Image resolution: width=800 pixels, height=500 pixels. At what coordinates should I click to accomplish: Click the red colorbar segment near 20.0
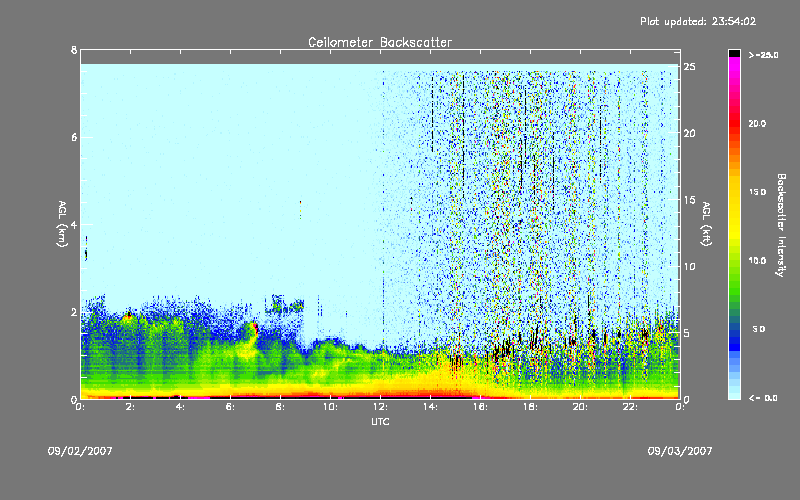tap(734, 122)
